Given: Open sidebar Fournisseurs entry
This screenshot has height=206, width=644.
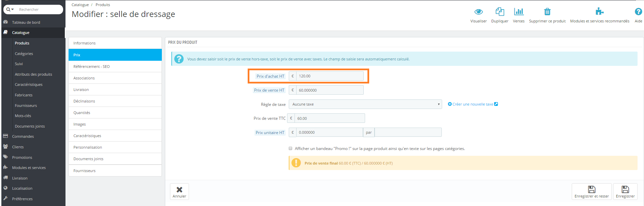Looking at the screenshot, I should click(26, 106).
